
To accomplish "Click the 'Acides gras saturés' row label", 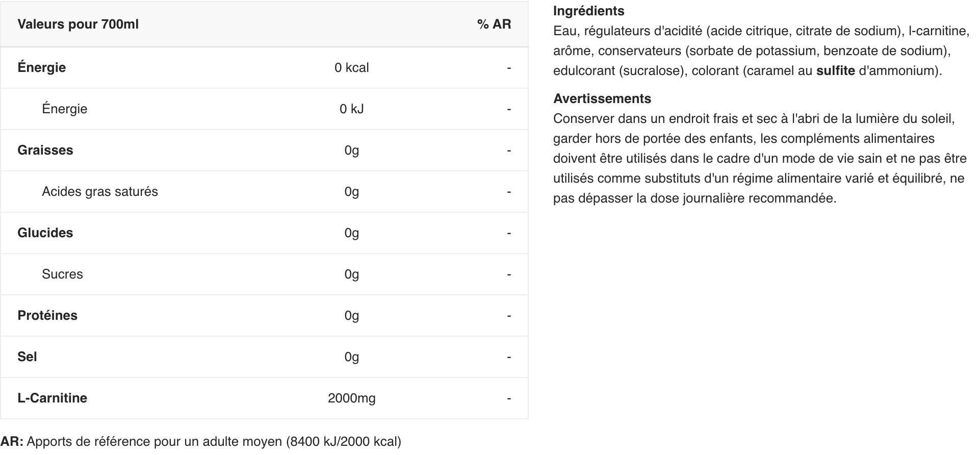I will tap(100, 192).
